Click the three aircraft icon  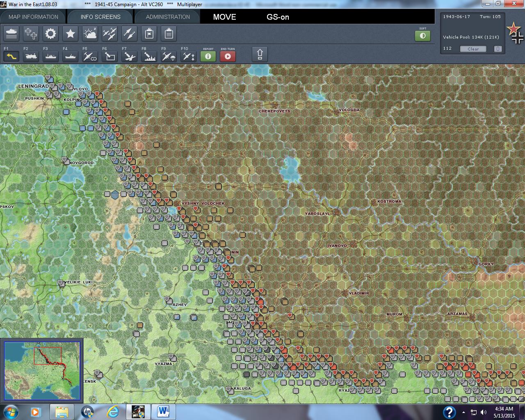pyautogui.click(x=110, y=34)
